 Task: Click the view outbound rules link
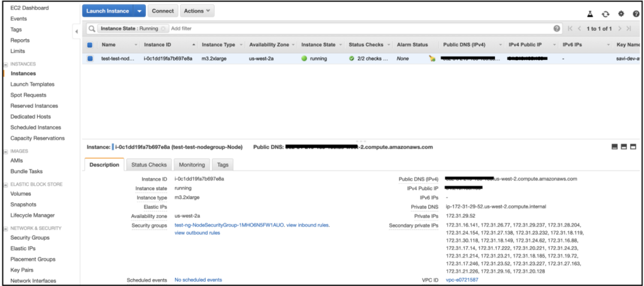pyautogui.click(x=197, y=233)
